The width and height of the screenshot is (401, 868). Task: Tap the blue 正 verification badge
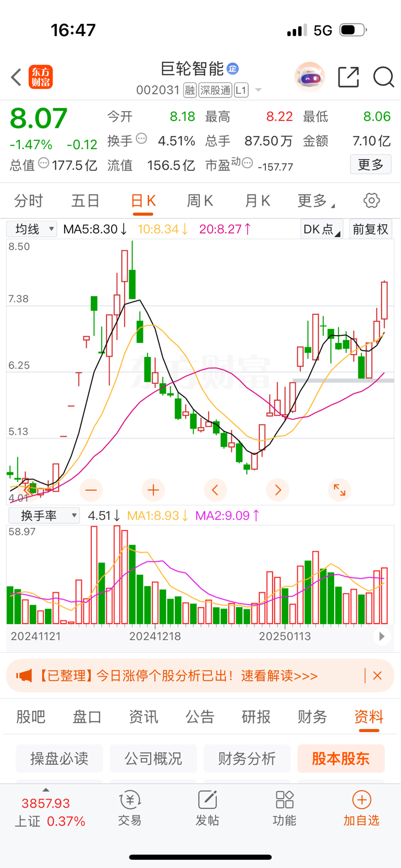pyautogui.click(x=233, y=68)
